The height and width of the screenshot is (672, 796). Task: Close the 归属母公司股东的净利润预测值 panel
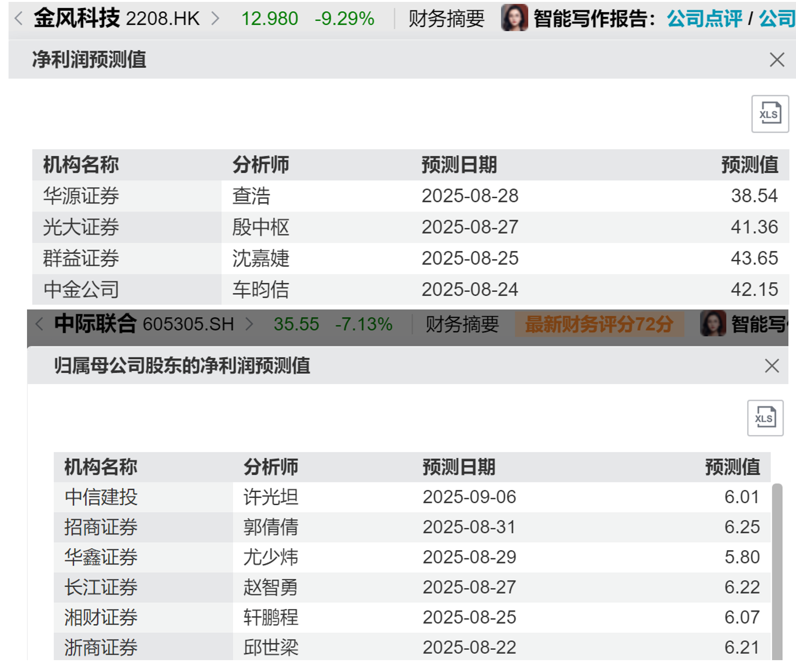(x=772, y=366)
